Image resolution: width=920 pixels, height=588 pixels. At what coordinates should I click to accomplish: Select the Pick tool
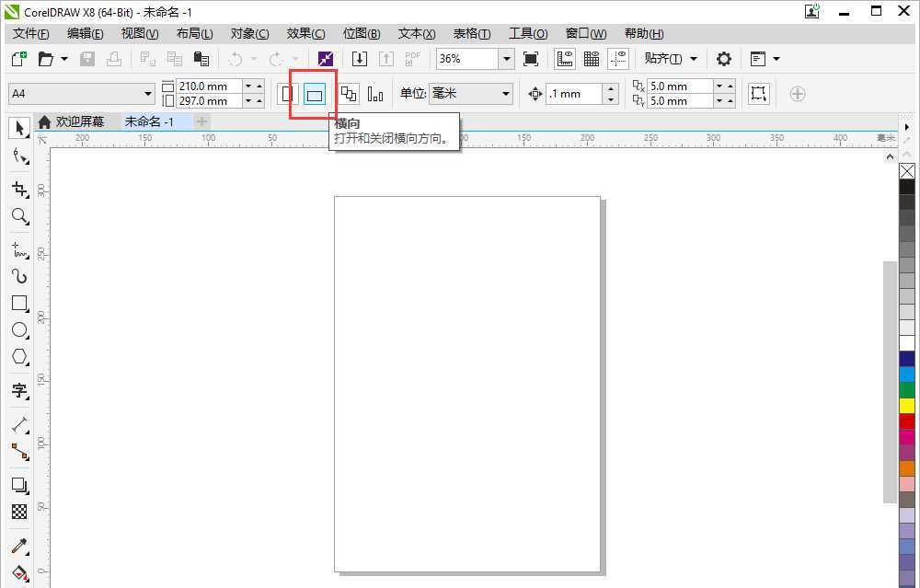point(19,128)
